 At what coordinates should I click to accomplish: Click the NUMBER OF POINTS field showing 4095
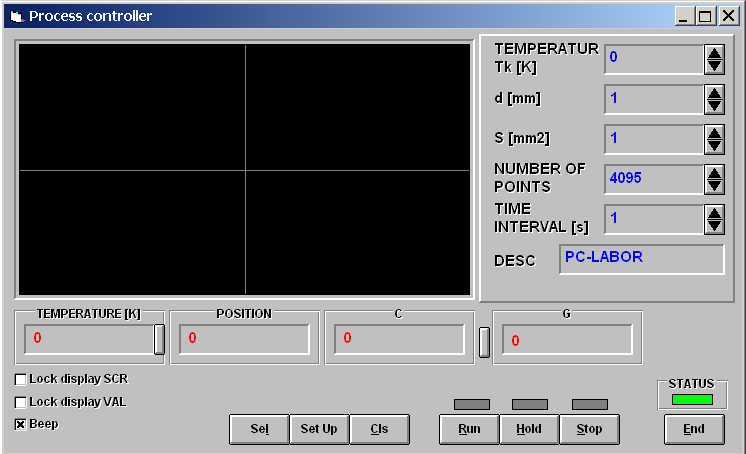coord(654,179)
